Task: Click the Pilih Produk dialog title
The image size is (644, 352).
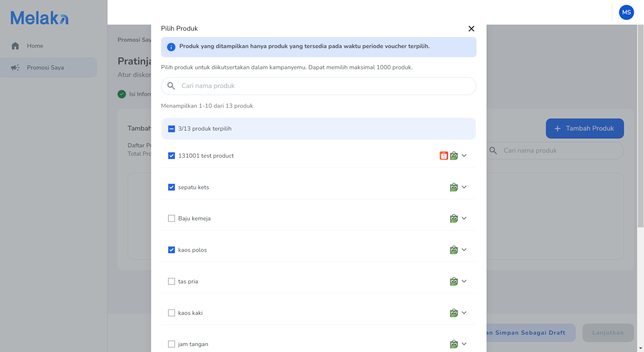Action: (x=179, y=29)
